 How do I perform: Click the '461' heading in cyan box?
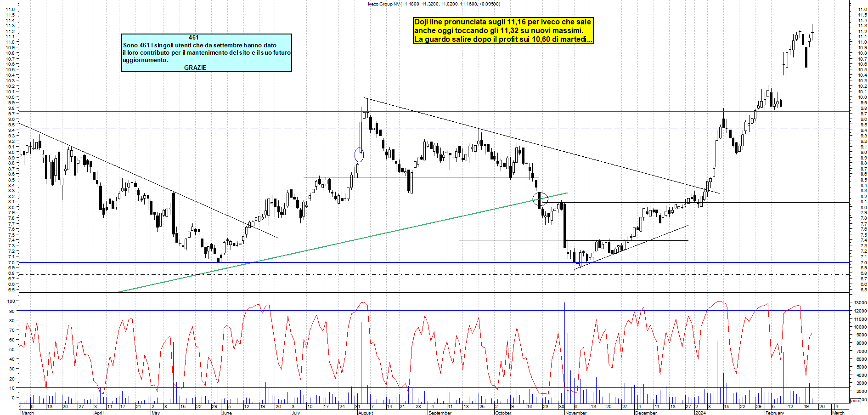[194, 38]
